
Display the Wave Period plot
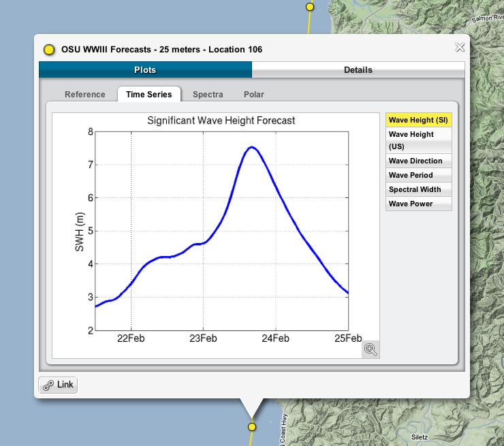[x=418, y=176]
